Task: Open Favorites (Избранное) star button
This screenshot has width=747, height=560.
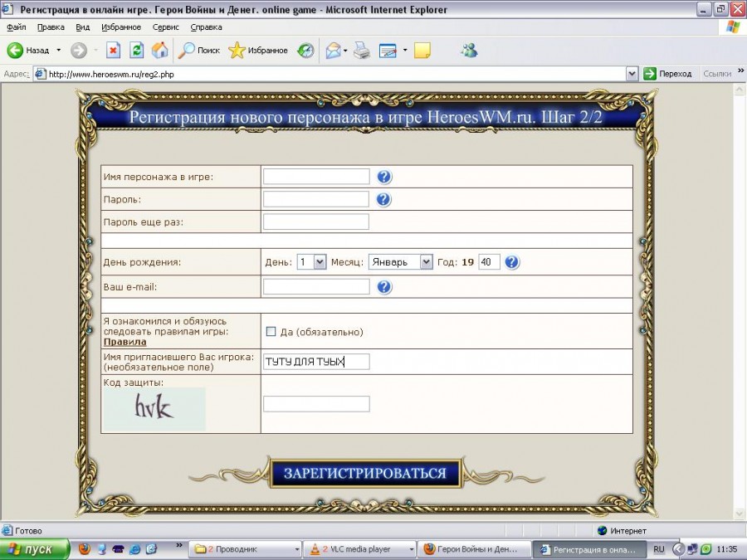Action: tap(258, 50)
